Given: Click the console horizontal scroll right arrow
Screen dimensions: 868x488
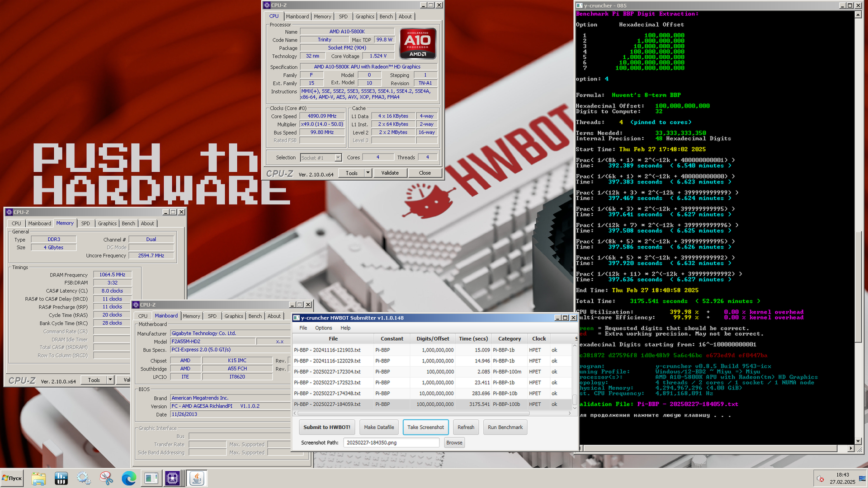Looking at the screenshot, I should (851, 448).
